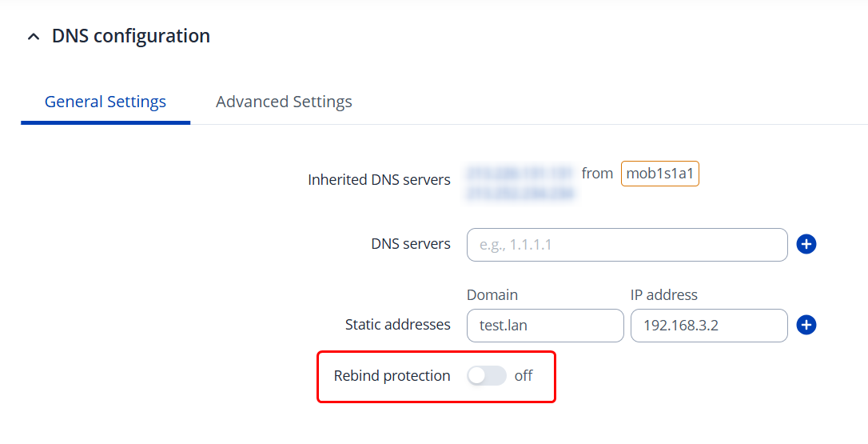Click the second blurred inherited DNS address

[520, 193]
